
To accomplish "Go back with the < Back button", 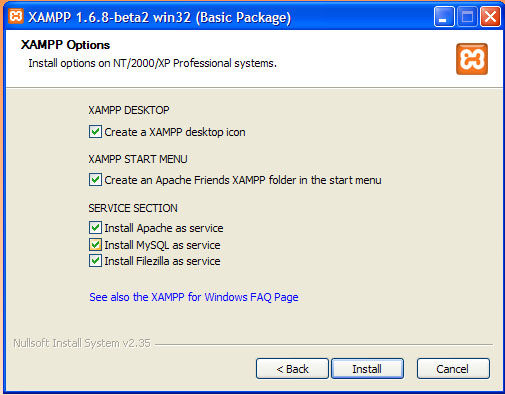I will click(x=292, y=369).
